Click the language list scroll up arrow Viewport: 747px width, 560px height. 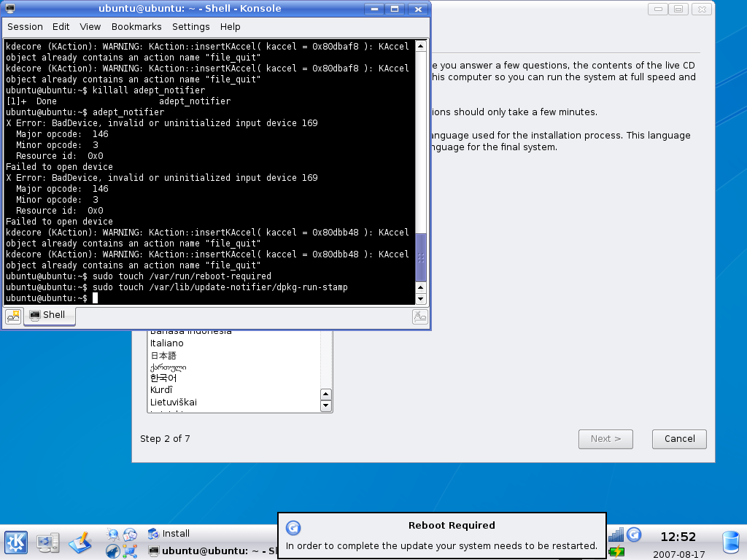pos(326,394)
